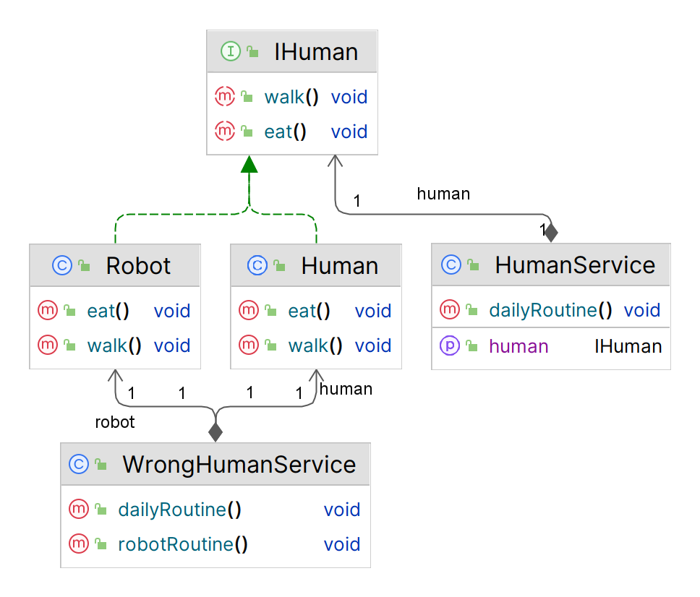Click the Robot class icon
Screen dimensions: 700x597
tap(62, 265)
